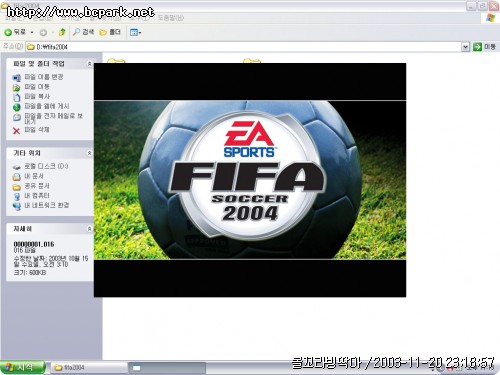Open the Views dropdown button
Image resolution: width=500 pixels, height=375 pixels.
tap(135, 33)
